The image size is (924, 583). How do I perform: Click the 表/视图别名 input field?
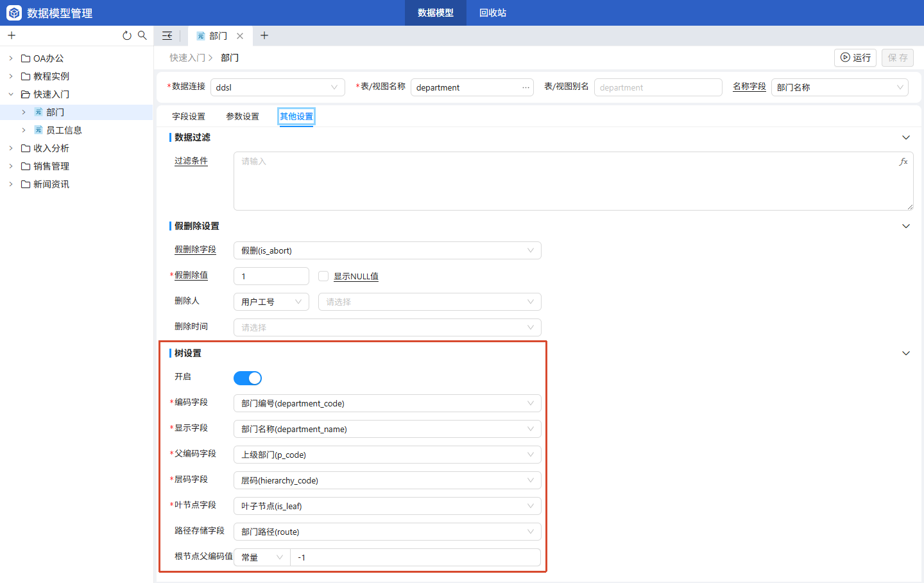(x=658, y=87)
